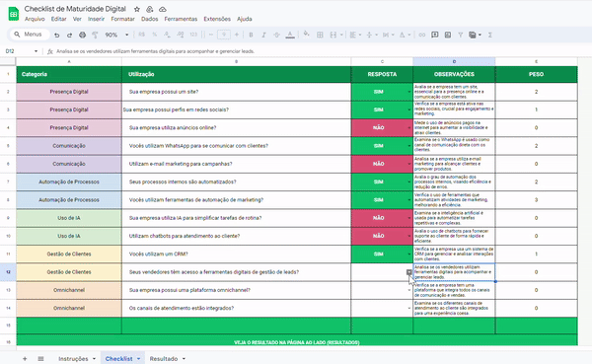592x364 pixels.
Task: Open the Ferramentas menu
Action: click(x=181, y=19)
